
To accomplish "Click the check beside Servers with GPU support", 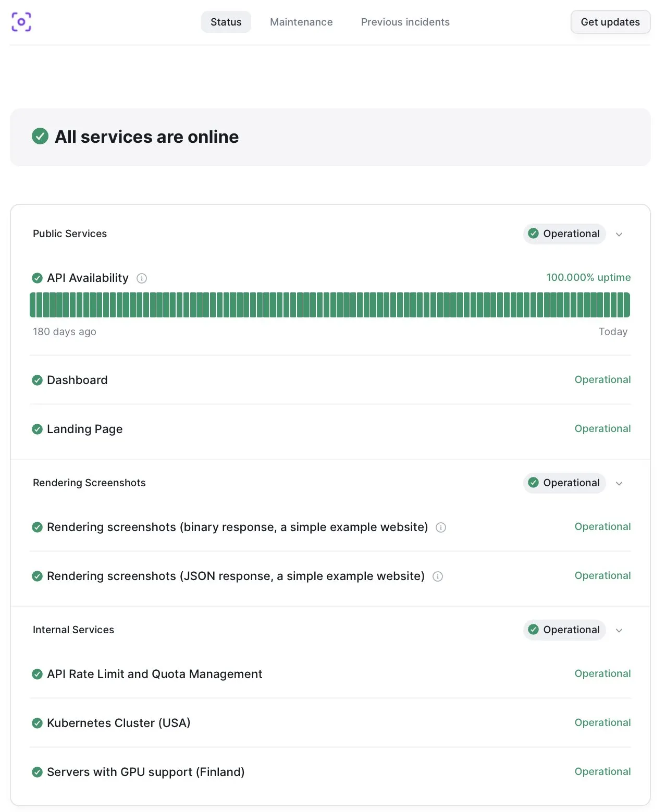I will click(37, 772).
